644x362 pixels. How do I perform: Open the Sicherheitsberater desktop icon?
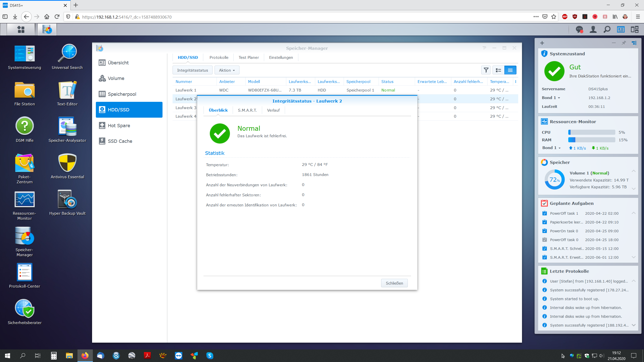[x=24, y=309]
